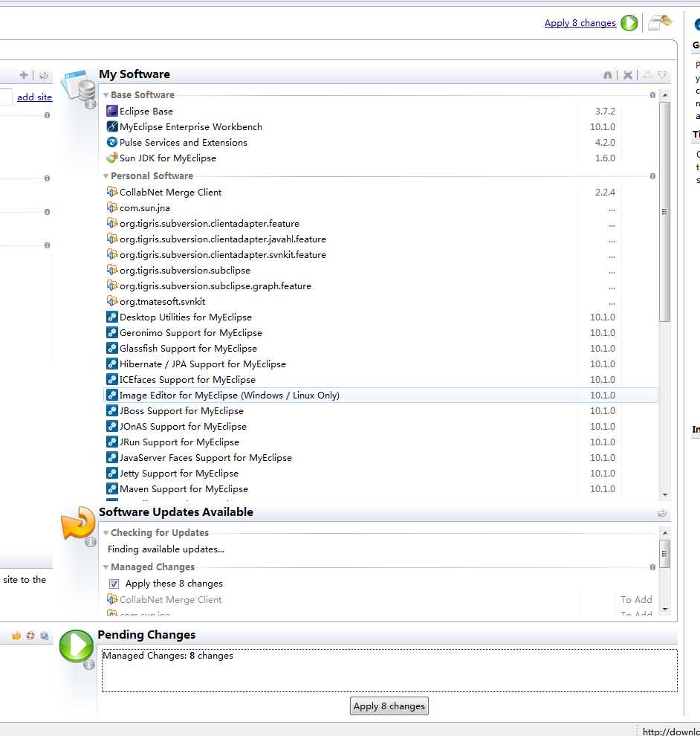The image size is (700, 736).
Task: Select the org.tigris.subversion.subclipse entry
Action: (x=185, y=271)
